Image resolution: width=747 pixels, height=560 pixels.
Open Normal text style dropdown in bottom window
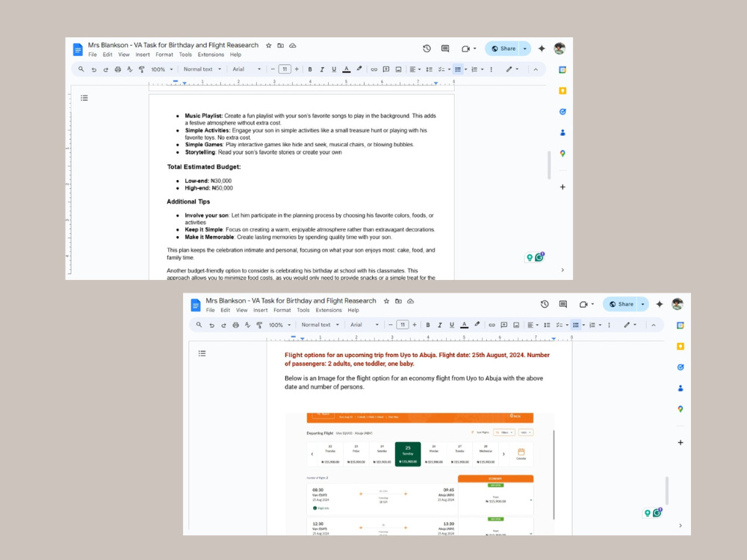tap(320, 326)
